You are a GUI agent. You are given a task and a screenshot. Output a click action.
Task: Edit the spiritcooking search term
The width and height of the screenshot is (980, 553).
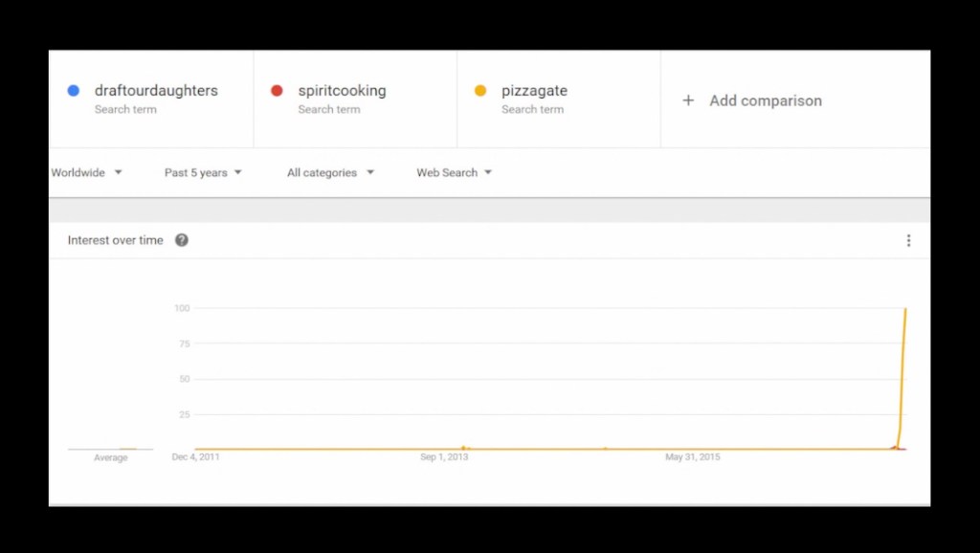pyautogui.click(x=342, y=91)
